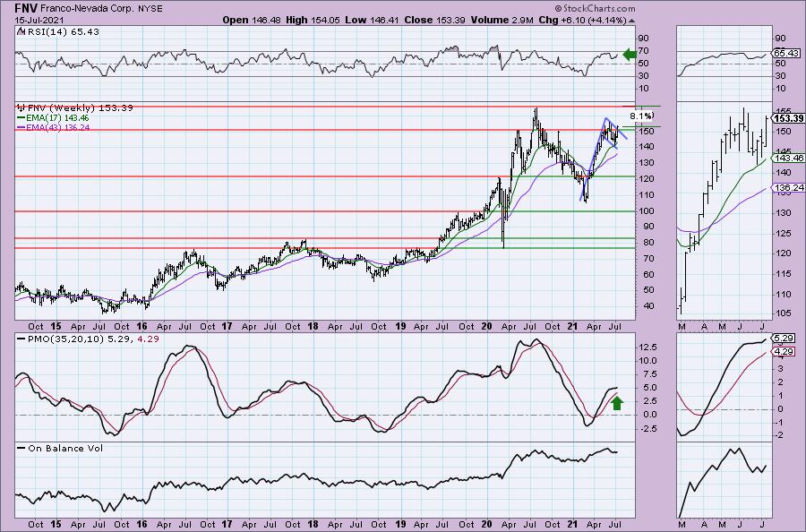Click the Open 146.48 value in header
The width and height of the screenshot is (806, 532).
pos(252,20)
